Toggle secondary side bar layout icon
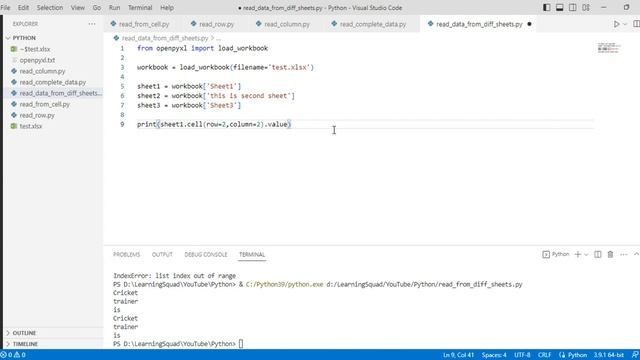The width and height of the screenshot is (640, 360). pyautogui.click(x=573, y=7)
